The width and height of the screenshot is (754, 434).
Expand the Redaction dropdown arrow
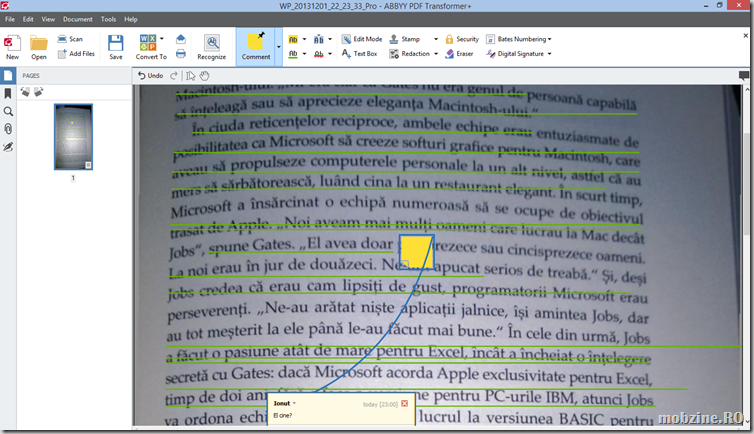coord(436,54)
